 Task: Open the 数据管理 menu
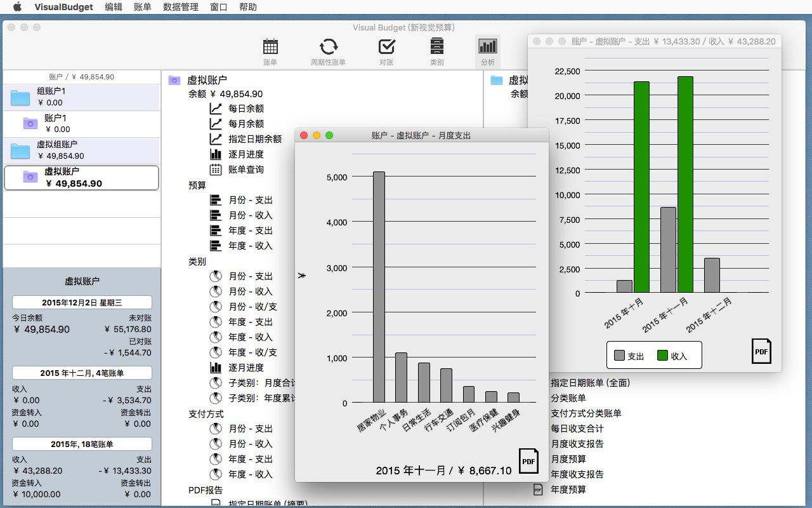[181, 7]
